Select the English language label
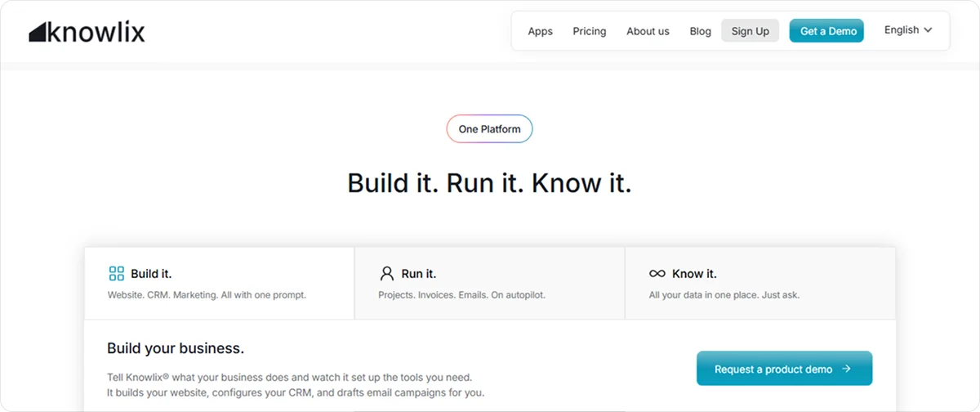This screenshot has height=412, width=980. point(902,30)
